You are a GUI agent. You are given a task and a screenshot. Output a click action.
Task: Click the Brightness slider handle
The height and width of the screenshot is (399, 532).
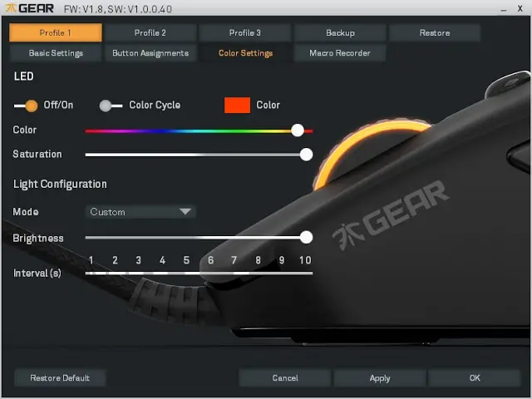pos(306,238)
